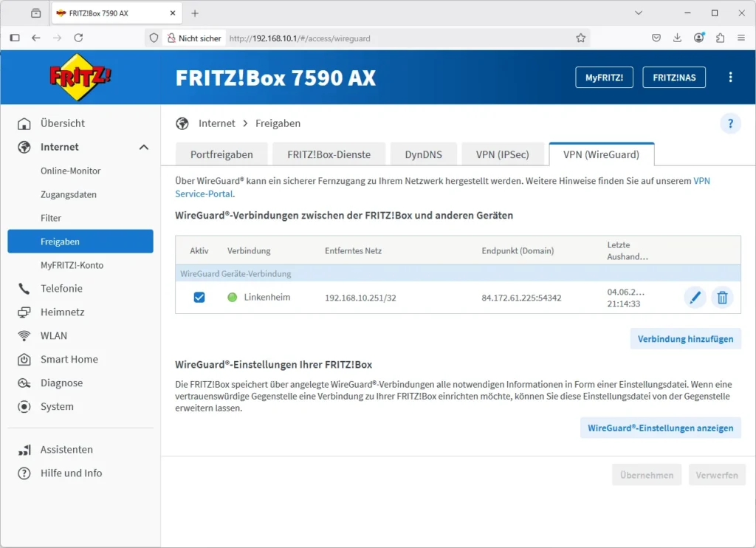This screenshot has height=548, width=756.
Task: Click the System icon in sidebar
Action: click(x=24, y=407)
